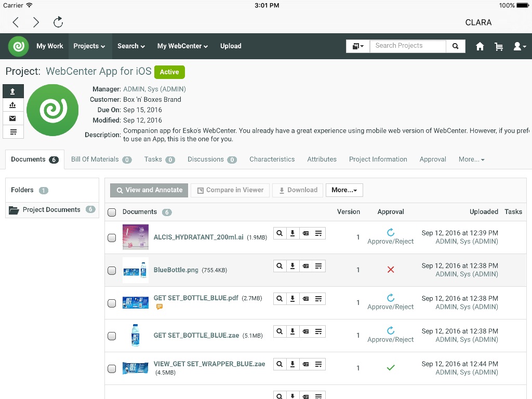This screenshot has height=399, width=532.
Task: Open the shopping cart icon
Action: (498, 46)
